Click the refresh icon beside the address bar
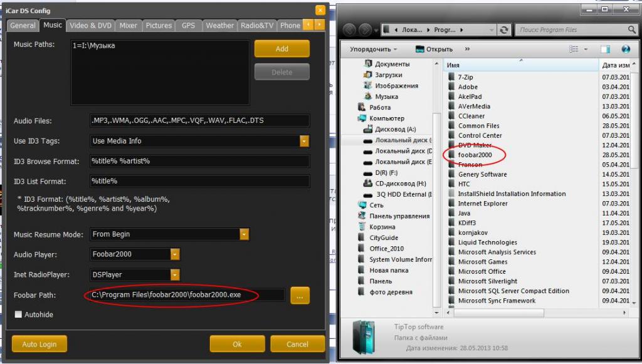 tap(504, 29)
